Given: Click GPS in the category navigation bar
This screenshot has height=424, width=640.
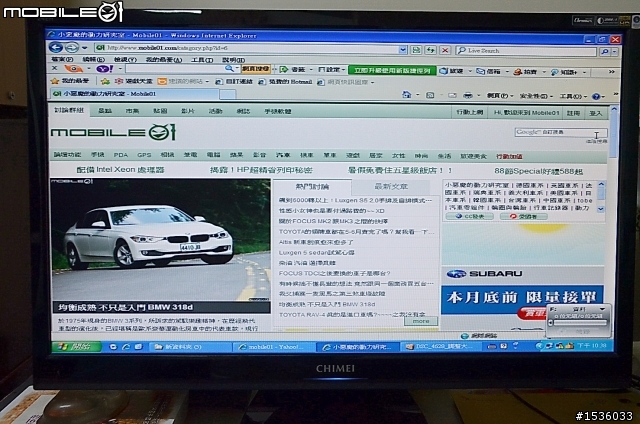Looking at the screenshot, I should coord(144,155).
